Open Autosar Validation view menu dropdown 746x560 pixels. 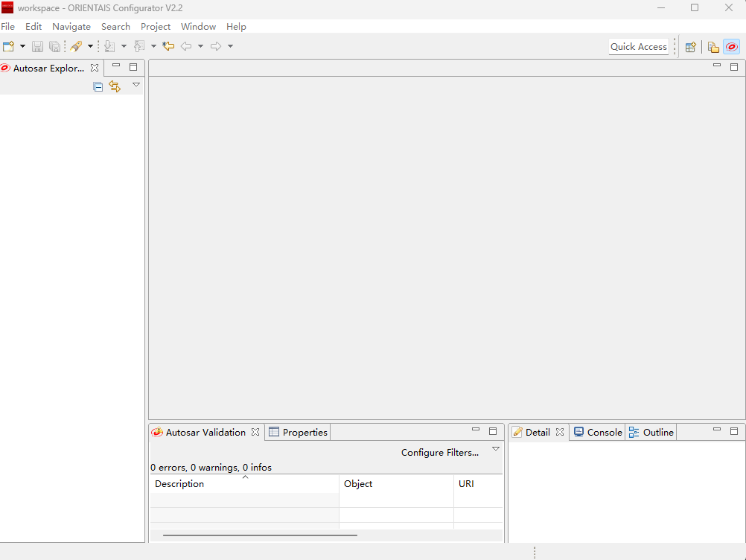coord(496,449)
